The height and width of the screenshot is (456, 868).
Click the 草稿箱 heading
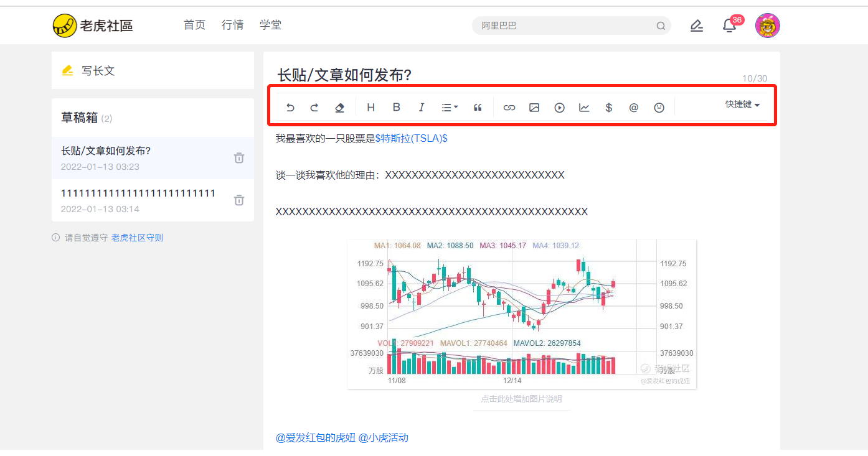click(x=78, y=118)
